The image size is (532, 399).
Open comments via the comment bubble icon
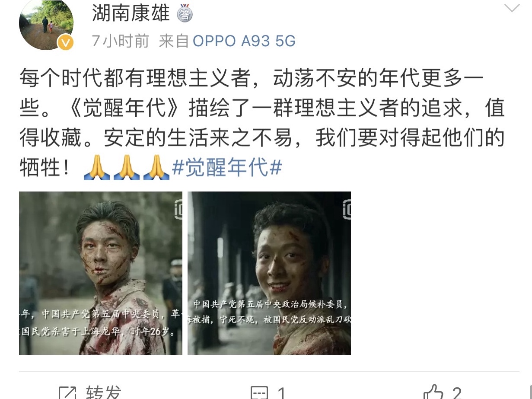click(x=259, y=393)
